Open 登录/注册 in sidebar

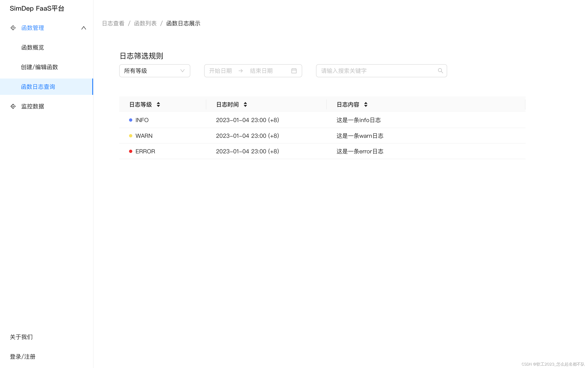tap(23, 357)
